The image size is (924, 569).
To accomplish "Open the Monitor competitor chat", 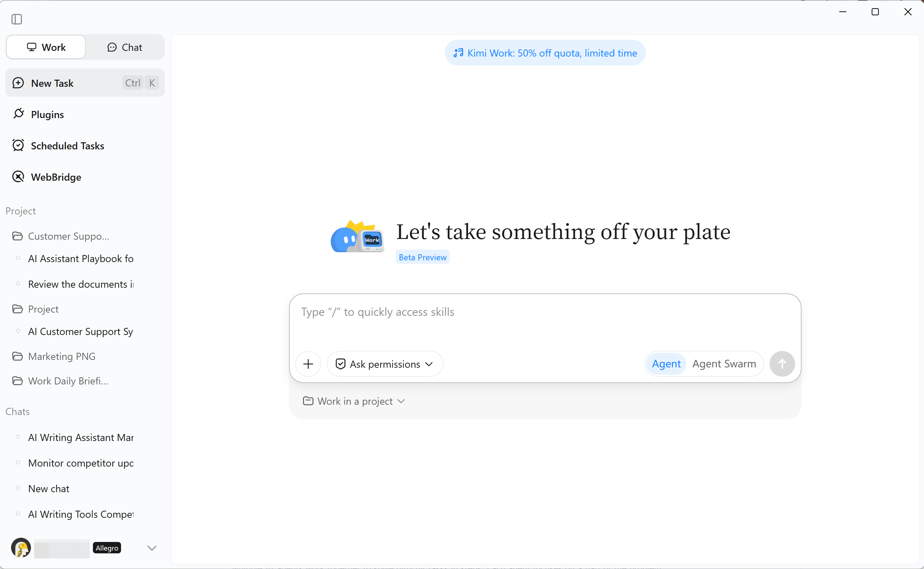I will pyautogui.click(x=80, y=463).
